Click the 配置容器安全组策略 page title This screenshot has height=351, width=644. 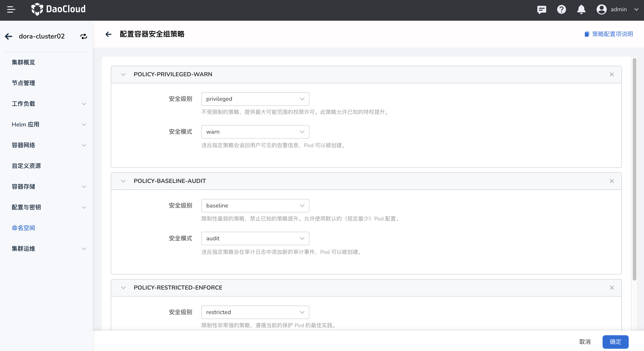152,34
